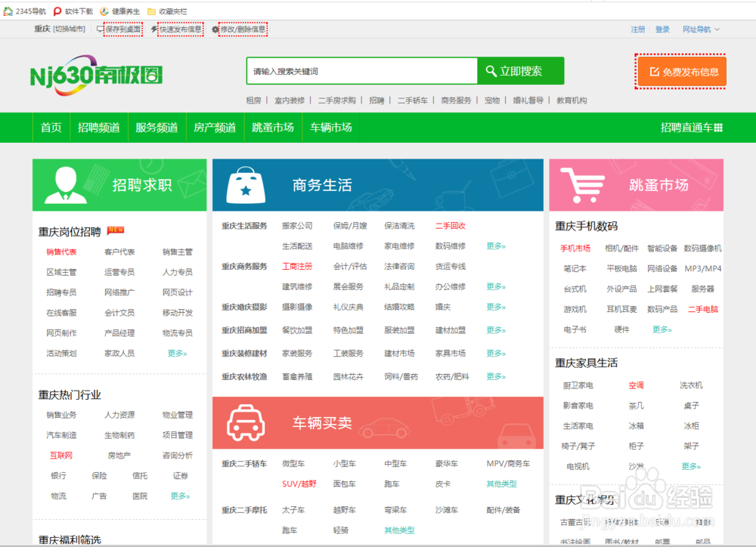Open the 首页 menu item
The width and height of the screenshot is (756, 547).
(50, 127)
